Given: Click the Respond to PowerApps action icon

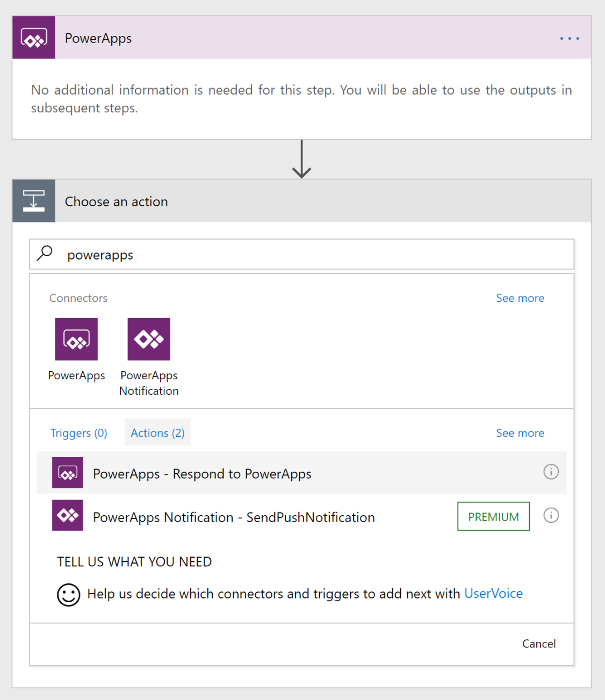Looking at the screenshot, I should point(68,473).
